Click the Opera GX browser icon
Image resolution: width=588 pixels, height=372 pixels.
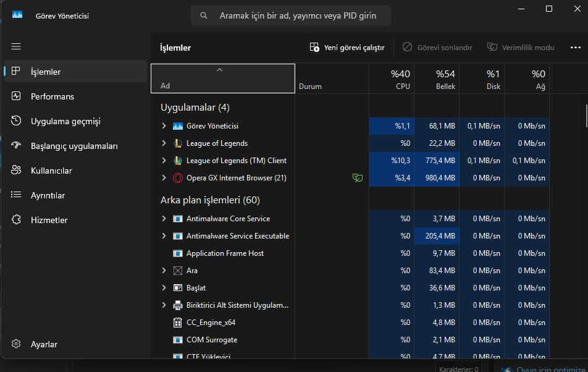point(178,178)
